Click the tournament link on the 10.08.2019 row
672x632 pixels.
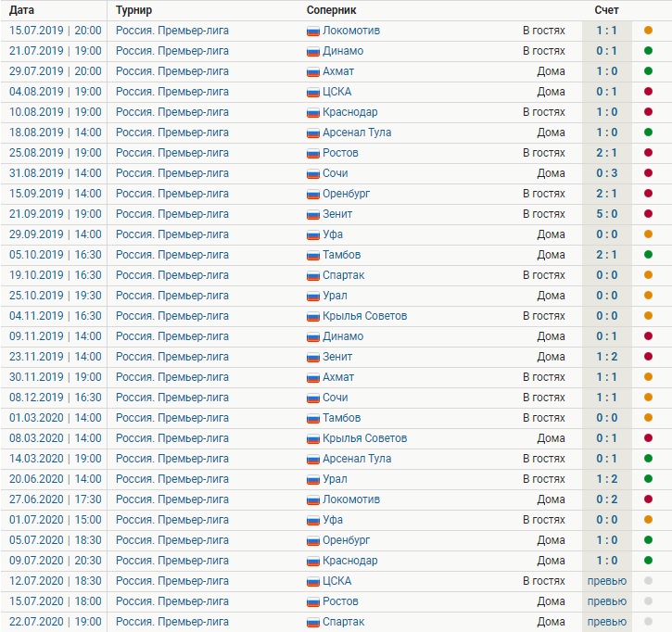pos(172,112)
